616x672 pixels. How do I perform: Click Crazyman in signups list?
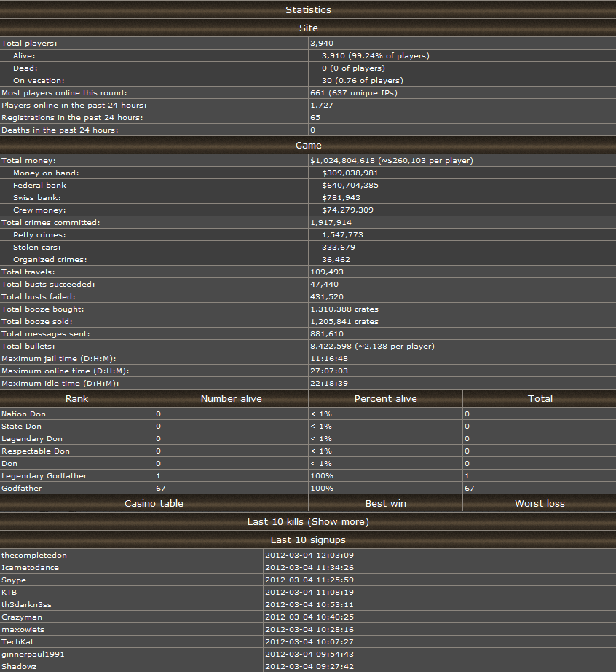point(22,617)
